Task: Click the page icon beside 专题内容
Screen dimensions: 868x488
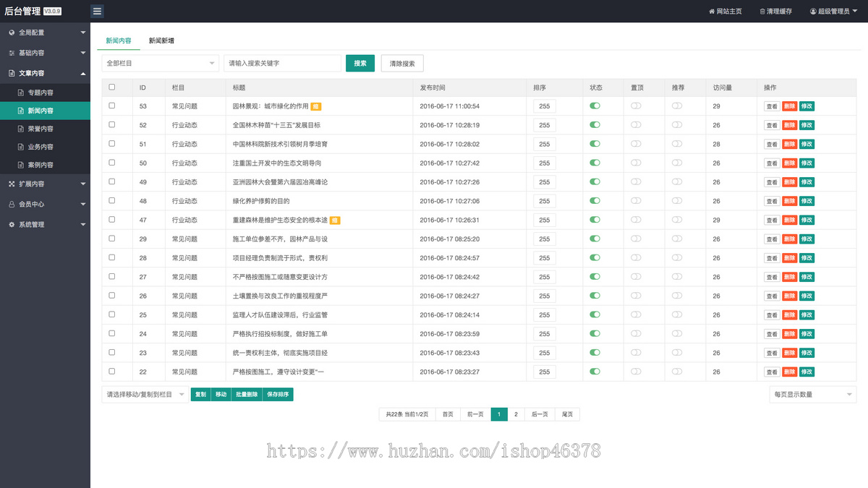Action: 20,93
